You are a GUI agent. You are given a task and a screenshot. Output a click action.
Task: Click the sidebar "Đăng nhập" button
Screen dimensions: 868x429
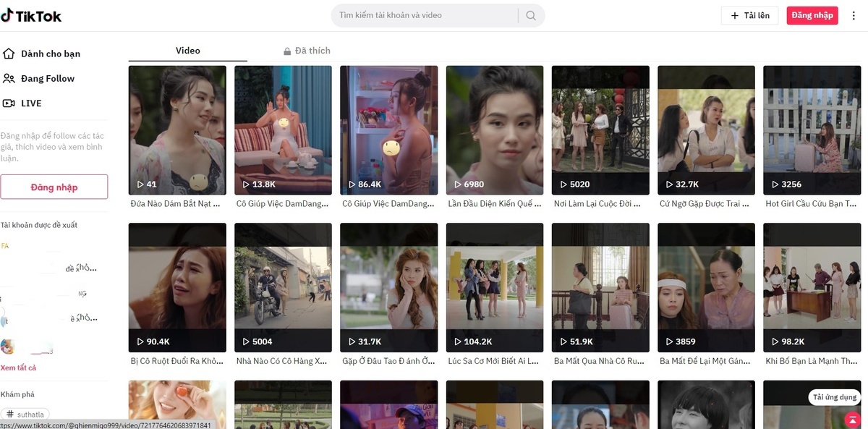(54, 187)
